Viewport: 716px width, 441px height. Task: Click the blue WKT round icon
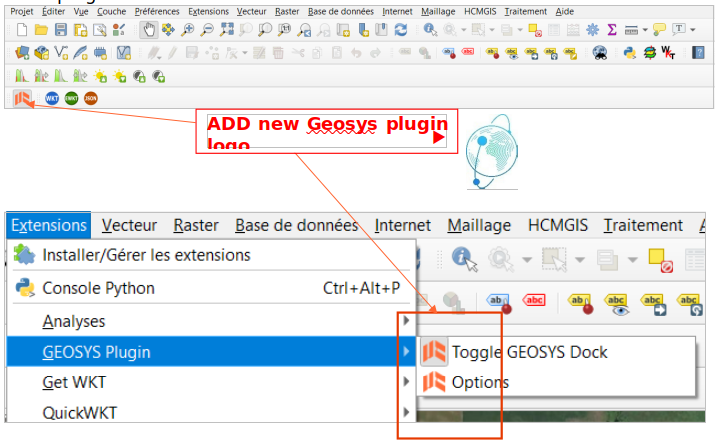coord(52,98)
